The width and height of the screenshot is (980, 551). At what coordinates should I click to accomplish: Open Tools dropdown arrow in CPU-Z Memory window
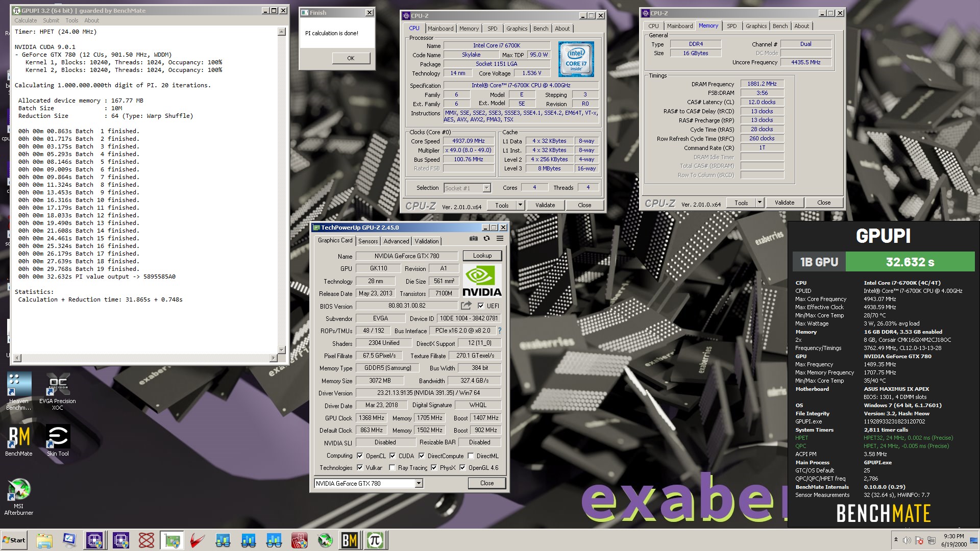pyautogui.click(x=759, y=203)
